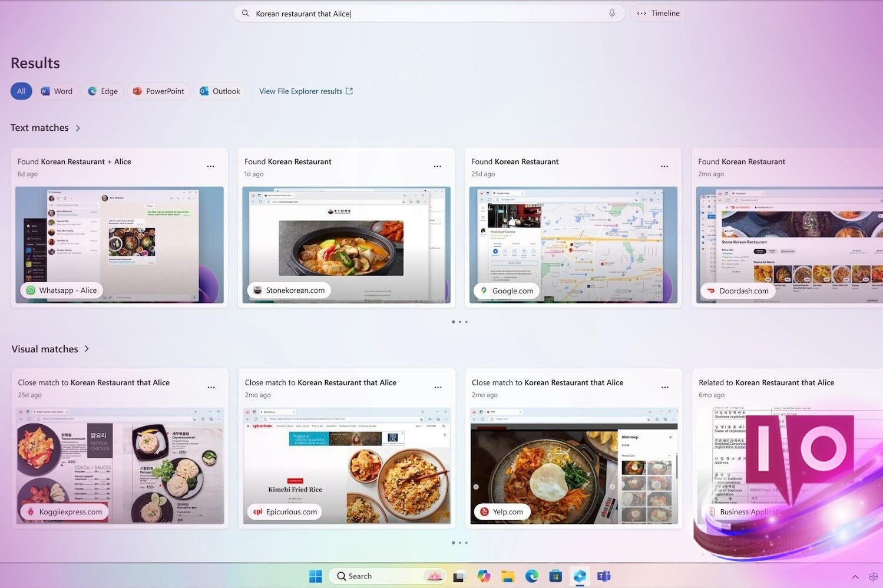
Task: Filter results by Word
Action: pyautogui.click(x=57, y=91)
